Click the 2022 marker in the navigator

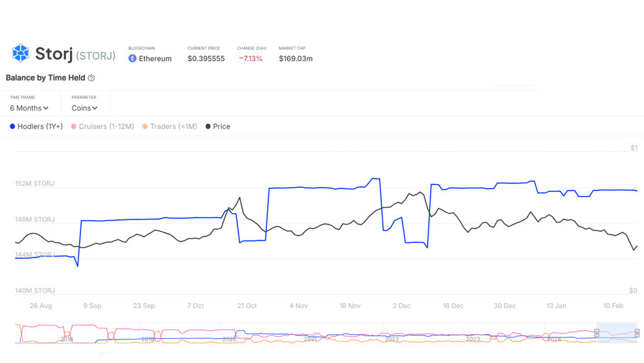(392, 339)
